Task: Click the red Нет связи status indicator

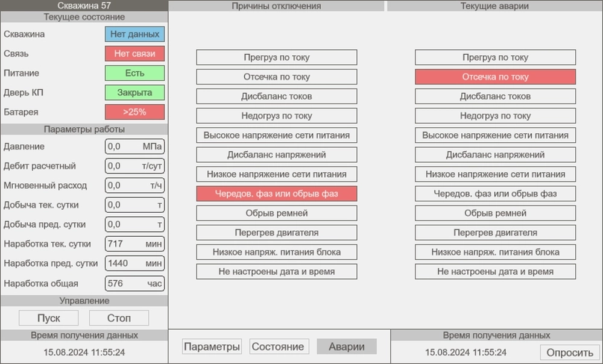Action: click(x=134, y=54)
